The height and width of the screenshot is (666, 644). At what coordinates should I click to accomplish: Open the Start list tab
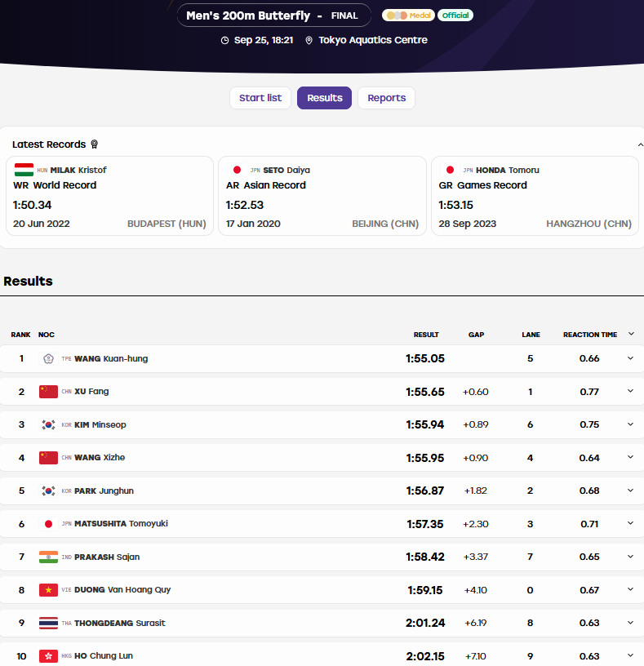[260, 98]
